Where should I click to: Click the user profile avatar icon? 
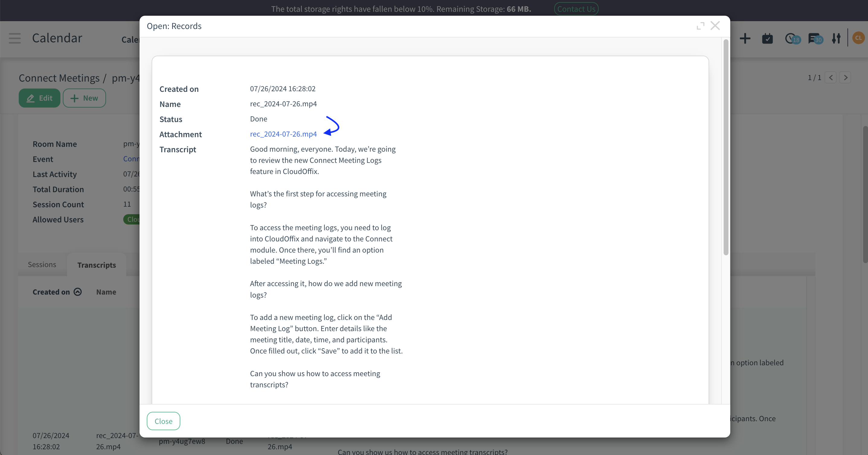click(858, 38)
